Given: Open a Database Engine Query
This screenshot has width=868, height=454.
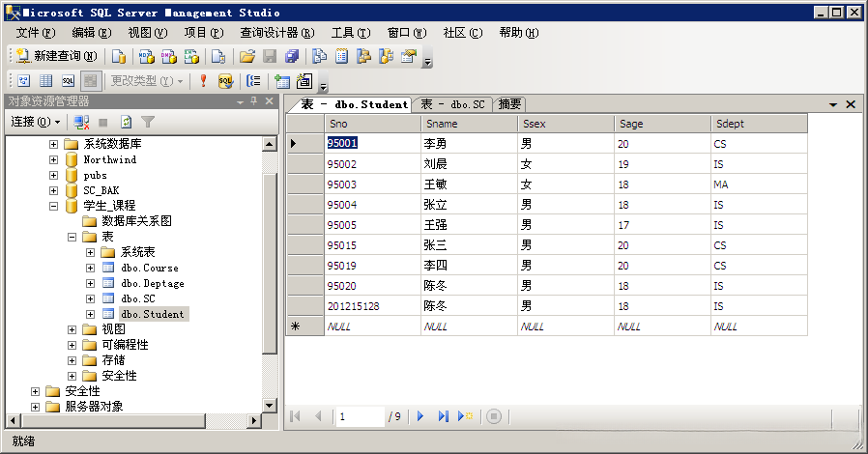Looking at the screenshot, I should [119, 56].
